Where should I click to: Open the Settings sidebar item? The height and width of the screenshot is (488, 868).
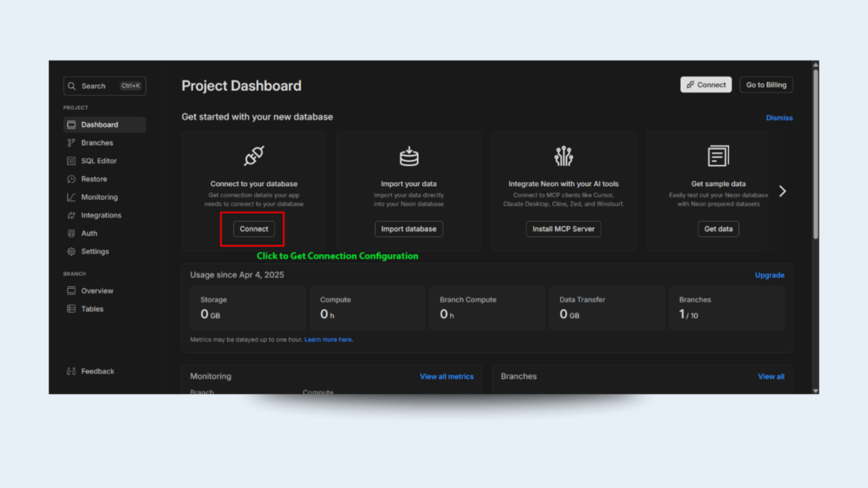(94, 252)
